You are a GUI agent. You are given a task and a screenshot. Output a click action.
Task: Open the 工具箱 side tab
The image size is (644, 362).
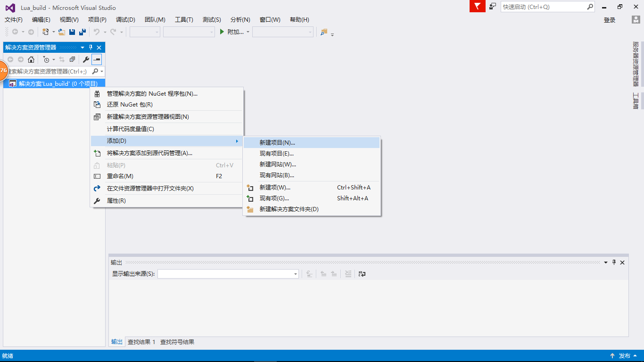tap(636, 101)
